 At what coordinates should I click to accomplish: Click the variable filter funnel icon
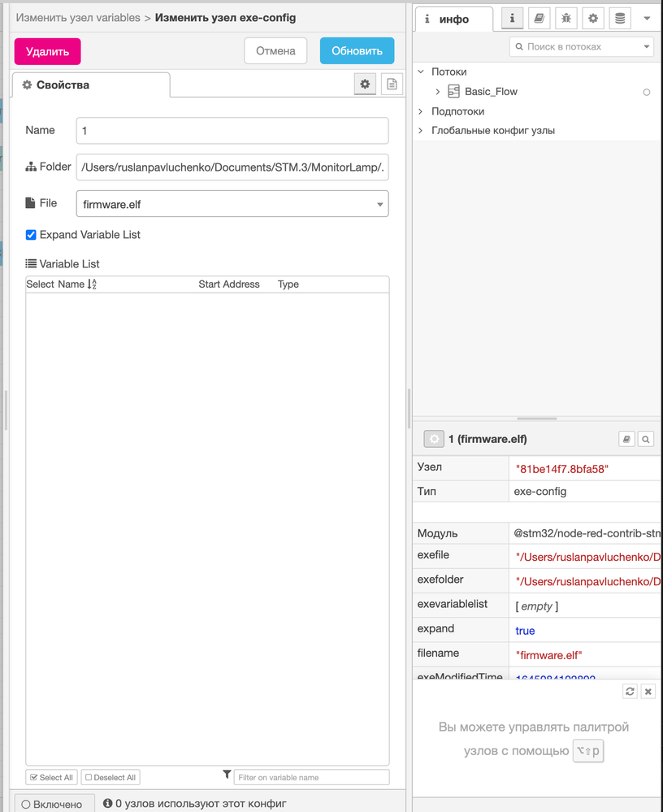(227, 775)
